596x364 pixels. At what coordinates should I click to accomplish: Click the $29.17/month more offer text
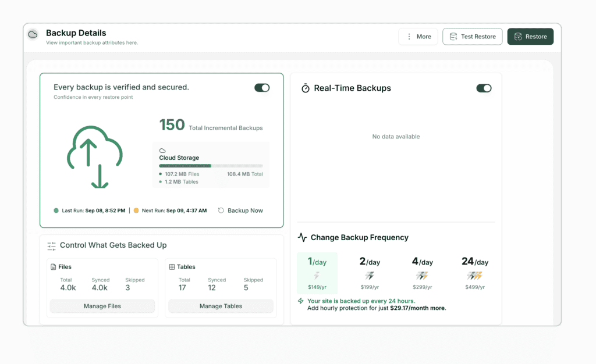click(x=417, y=308)
